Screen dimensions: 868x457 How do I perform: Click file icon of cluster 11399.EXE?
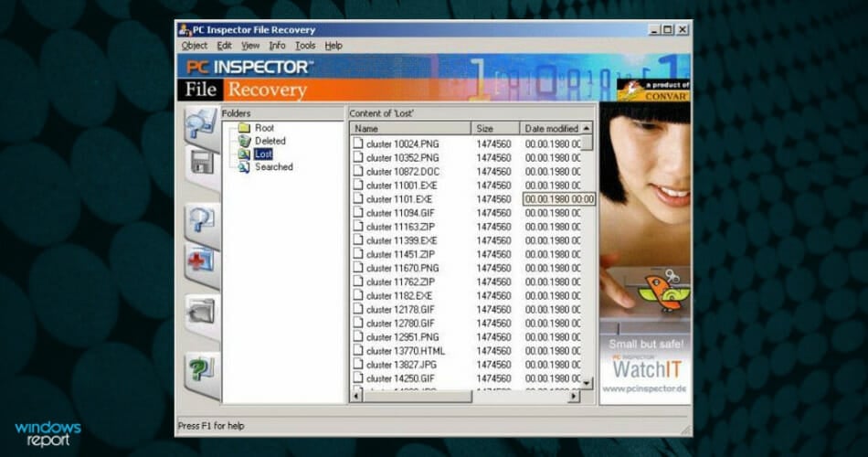pos(358,240)
